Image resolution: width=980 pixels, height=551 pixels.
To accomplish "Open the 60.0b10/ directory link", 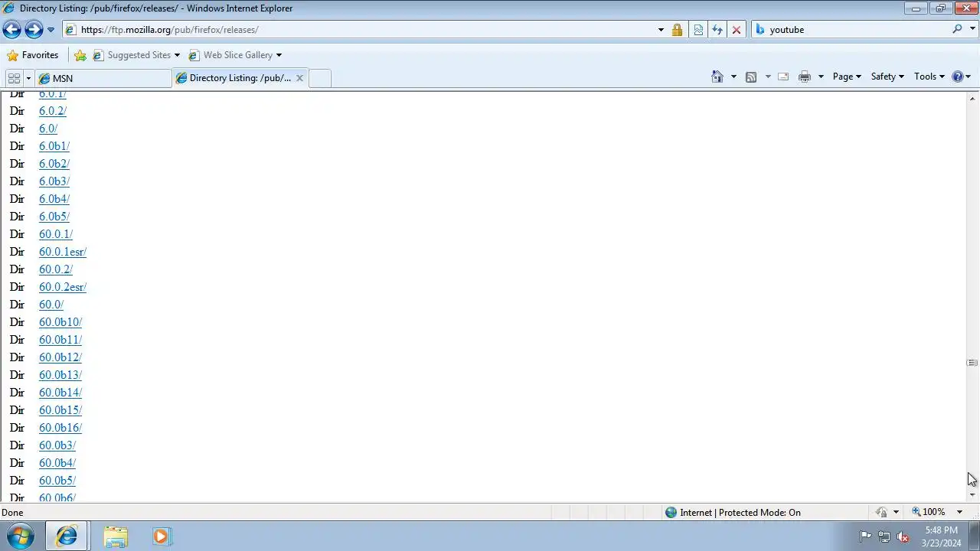I will pyautogui.click(x=60, y=322).
